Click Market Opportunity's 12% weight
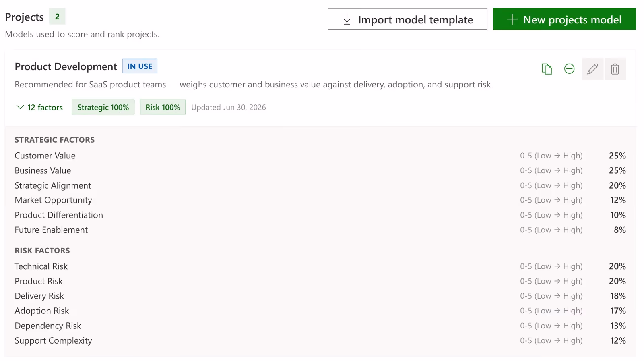The height and width of the screenshot is (361, 644). pos(618,200)
